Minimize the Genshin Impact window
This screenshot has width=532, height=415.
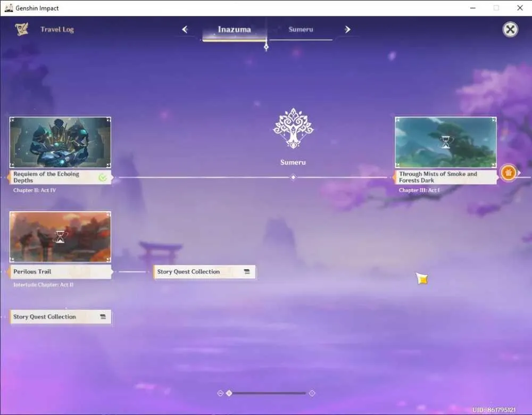coord(473,8)
